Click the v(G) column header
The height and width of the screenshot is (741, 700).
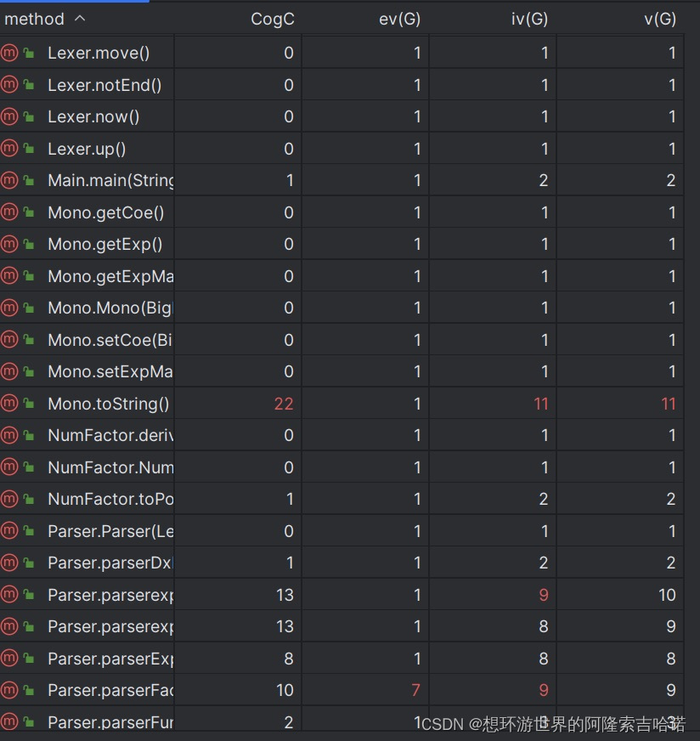tap(660, 19)
